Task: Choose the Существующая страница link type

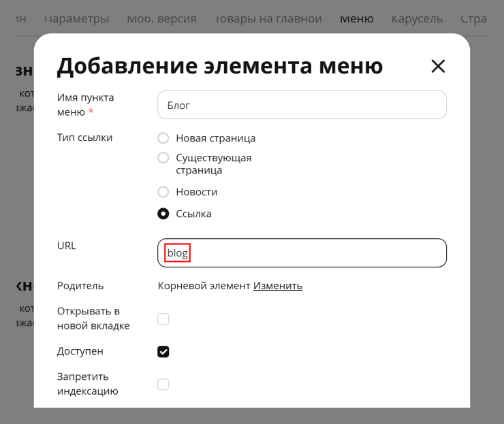Action: pos(163,158)
